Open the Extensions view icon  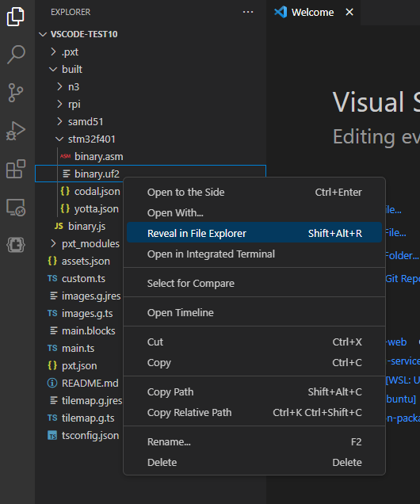(x=15, y=169)
